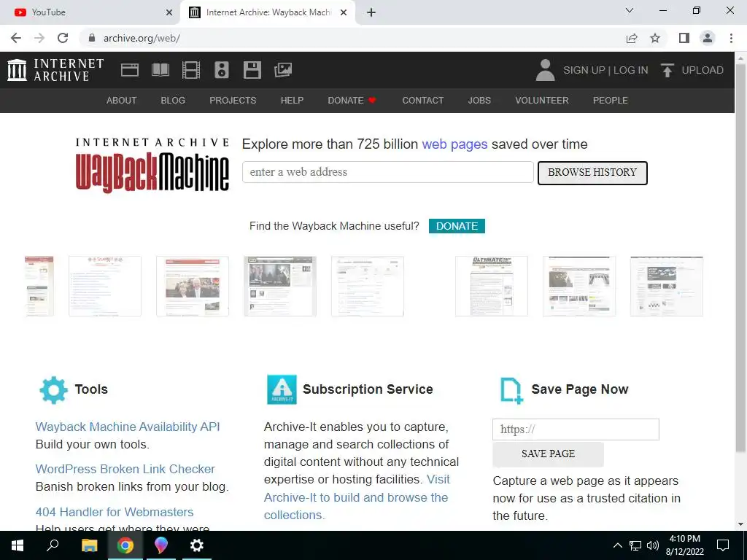Click the upload arrow icon
This screenshot has width=747, height=560.
coord(667,70)
